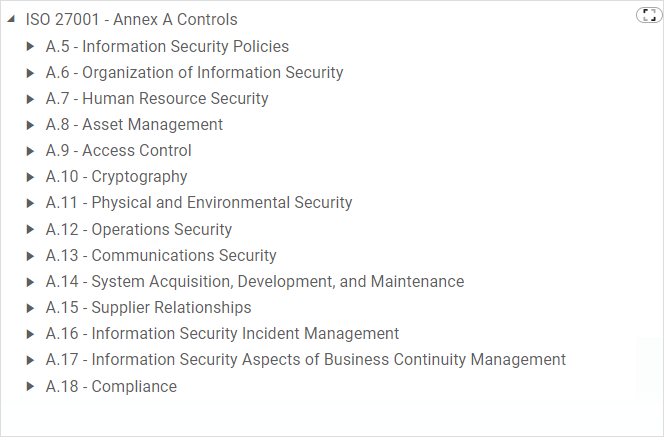Expand the A.9 Access Control arrow
Image resolution: width=664 pixels, height=437 pixels.
tap(30, 151)
